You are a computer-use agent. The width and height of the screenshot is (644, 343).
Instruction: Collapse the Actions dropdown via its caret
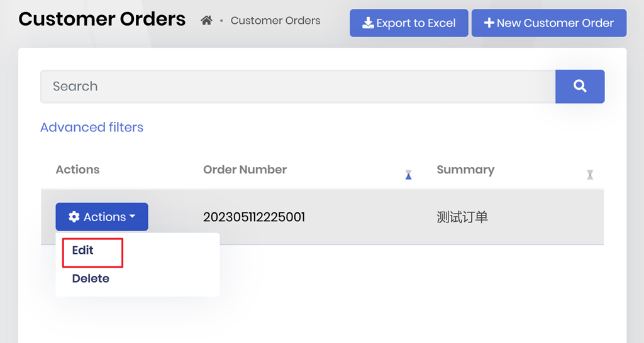pos(132,217)
